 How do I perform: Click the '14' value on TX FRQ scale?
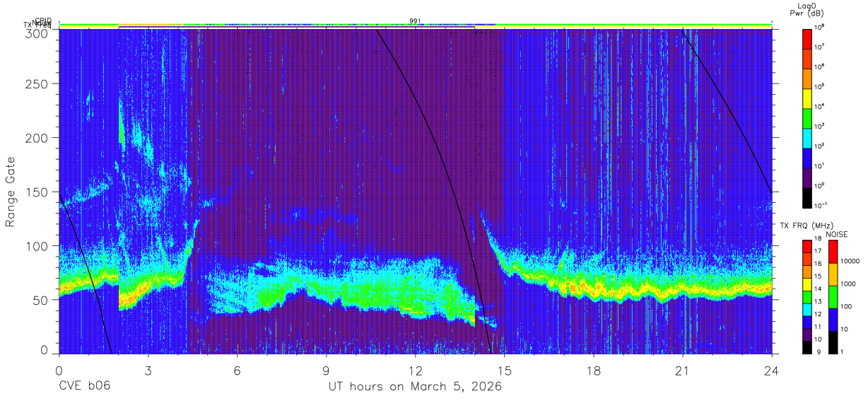pyautogui.click(x=819, y=289)
